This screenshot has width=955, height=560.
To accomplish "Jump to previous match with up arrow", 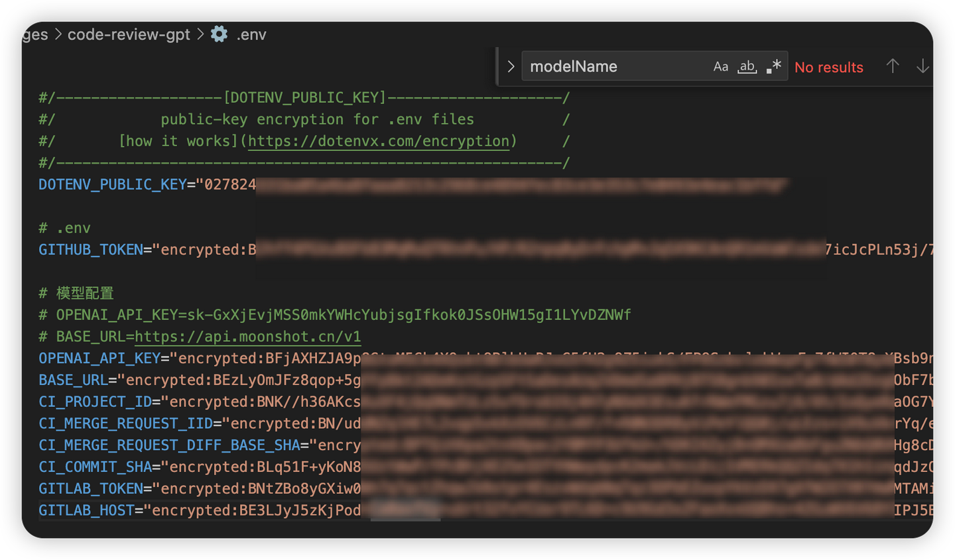I will click(x=893, y=66).
